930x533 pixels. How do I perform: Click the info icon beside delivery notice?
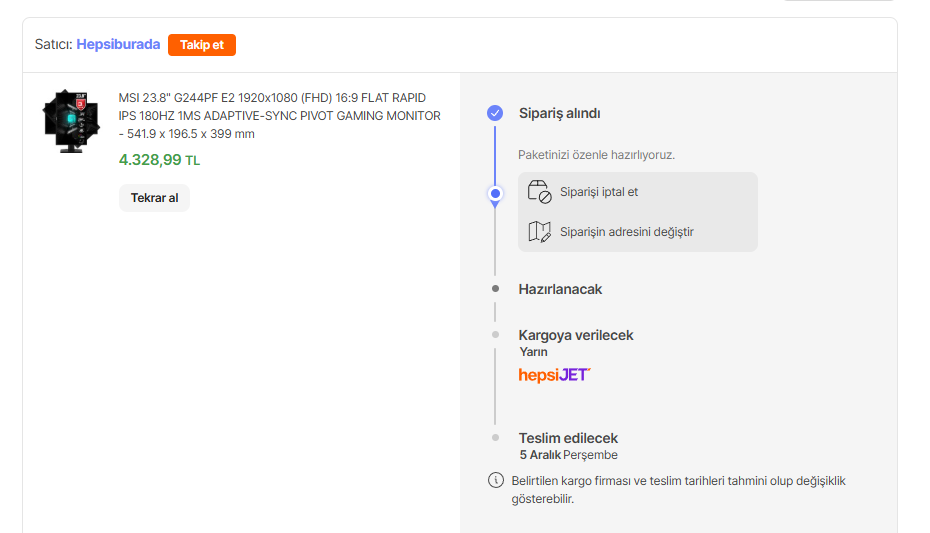pos(495,480)
